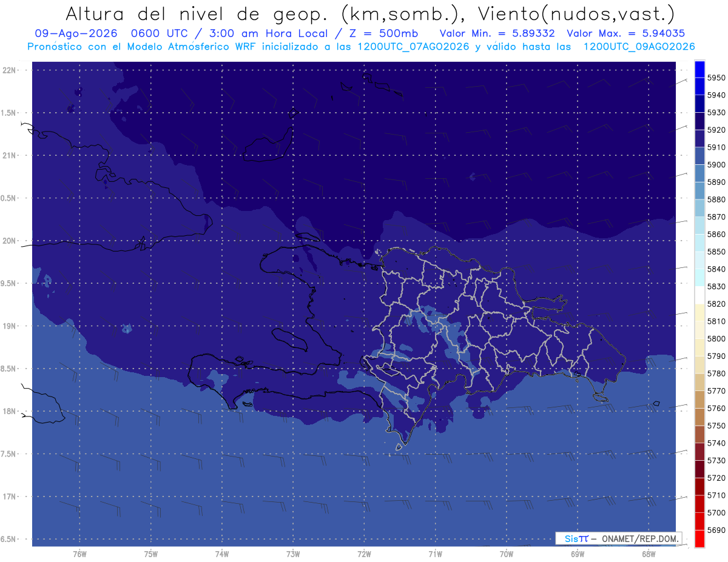Click the '5910' colorbar value
This screenshot has height=562, width=728.
click(x=716, y=147)
